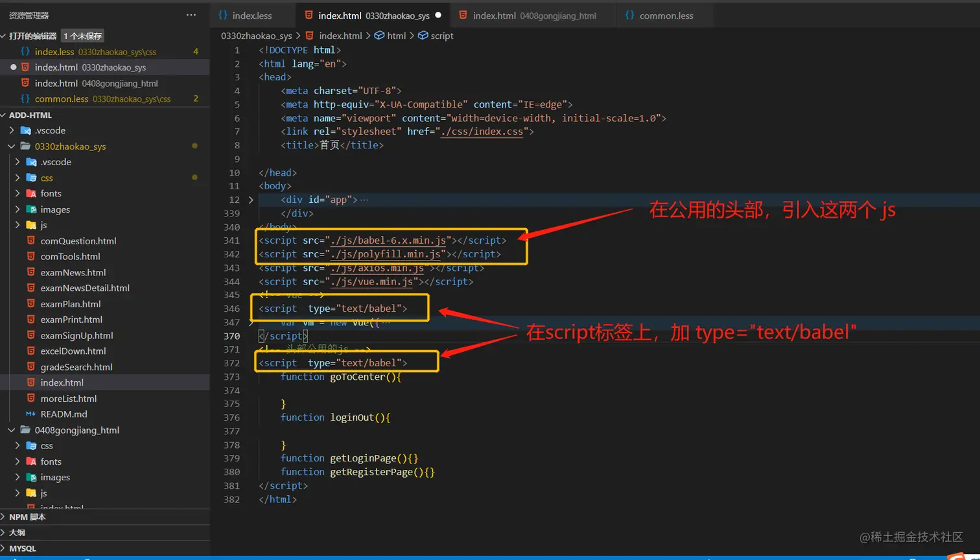Click the top-level .vscode folder icon under ADD-HTML

click(25, 130)
